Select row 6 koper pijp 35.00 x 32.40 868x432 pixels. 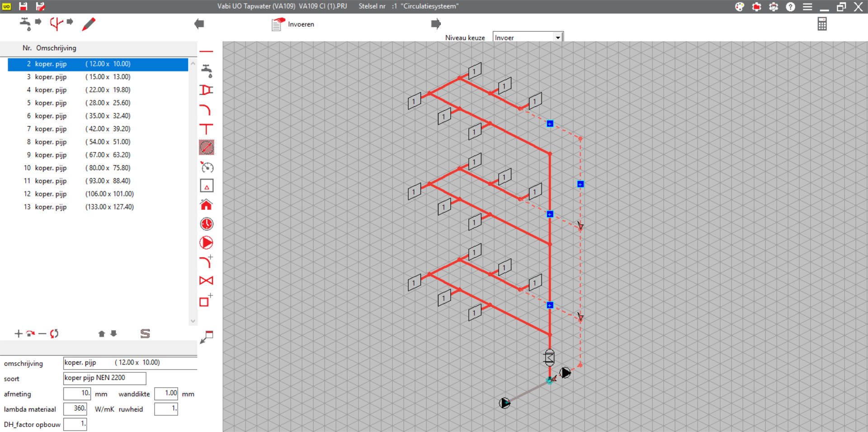(98, 116)
